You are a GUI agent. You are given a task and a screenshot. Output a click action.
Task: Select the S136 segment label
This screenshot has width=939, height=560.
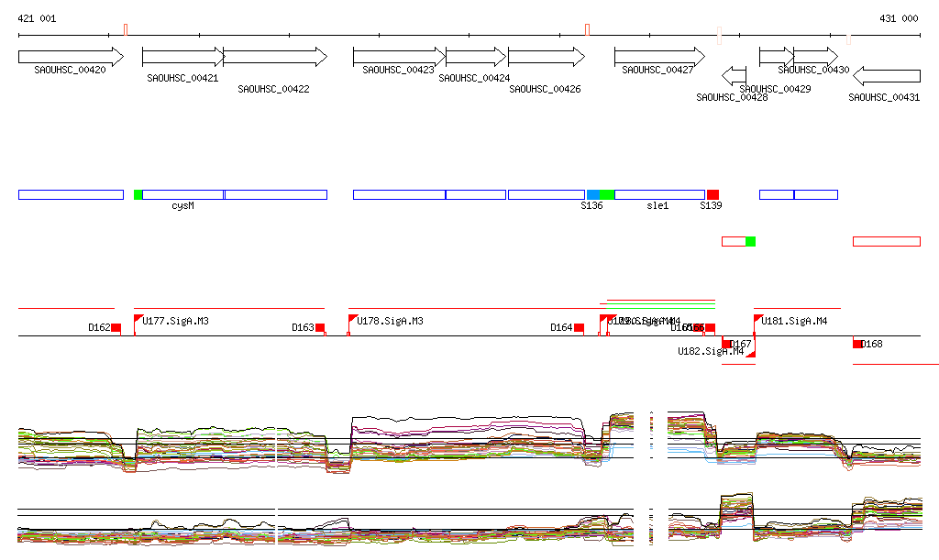(x=591, y=206)
